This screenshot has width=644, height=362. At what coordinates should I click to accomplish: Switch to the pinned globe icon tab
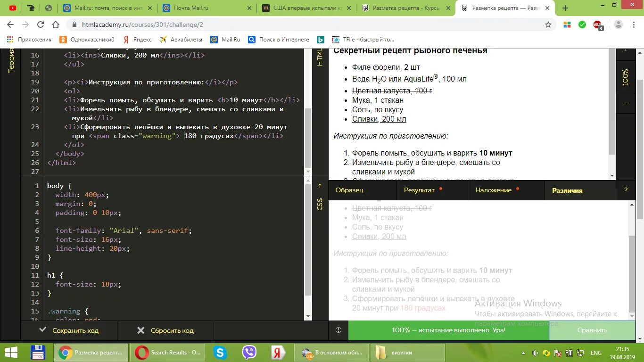pyautogui.click(x=49, y=8)
